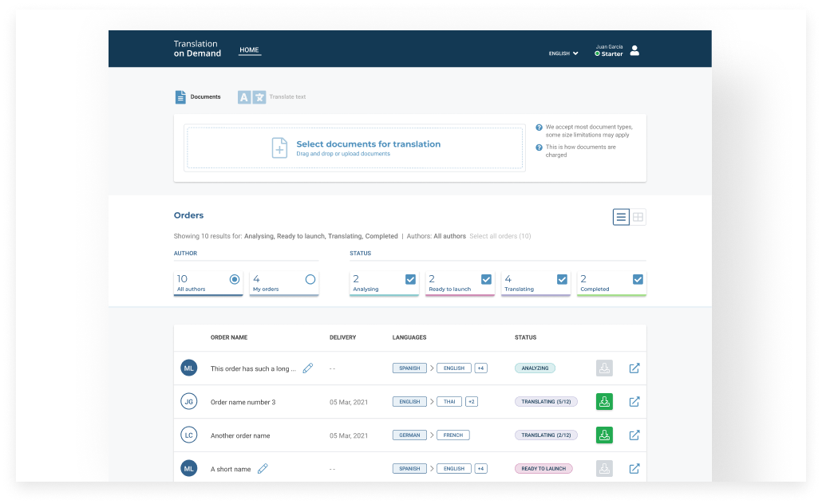The width and height of the screenshot is (822, 504).
Task: Click the JG author avatar
Action: pyautogui.click(x=188, y=402)
